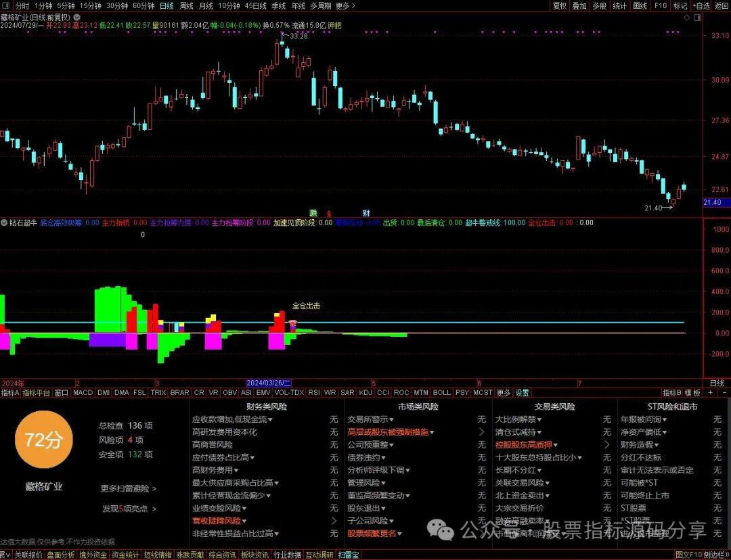This screenshot has height=560, width=731.
Task: Click the 股票频繁更名 risk item
Action: (x=374, y=534)
